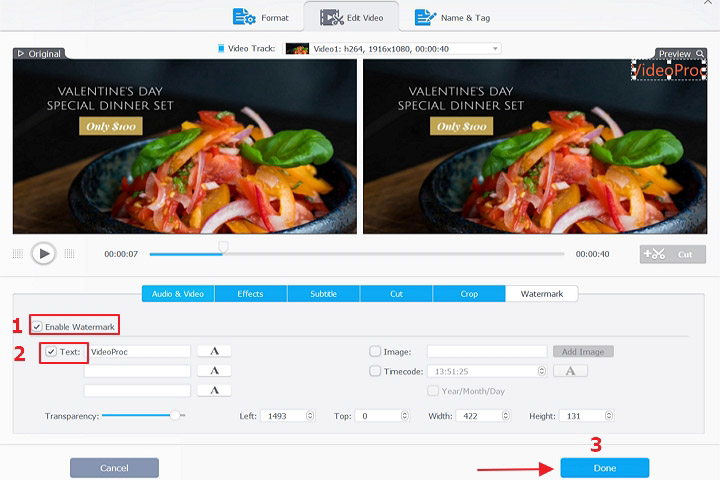Image resolution: width=720 pixels, height=480 pixels.
Task: Open the Subtitle tab
Action: [x=323, y=294]
